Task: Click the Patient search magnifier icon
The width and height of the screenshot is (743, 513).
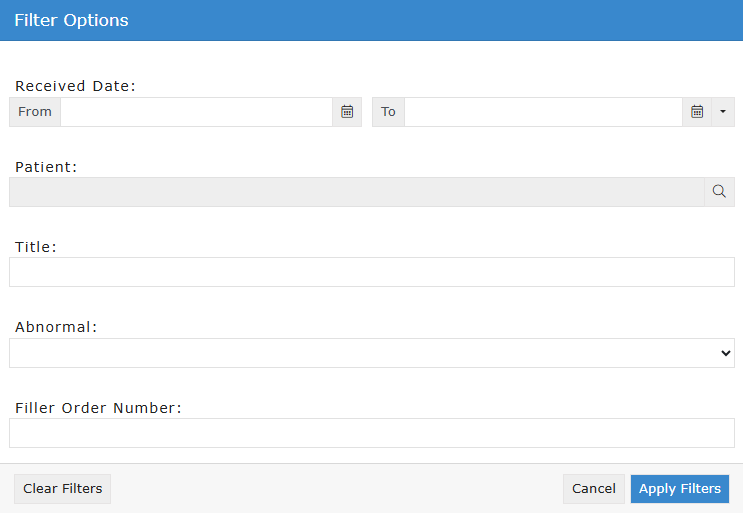Action: [719, 192]
